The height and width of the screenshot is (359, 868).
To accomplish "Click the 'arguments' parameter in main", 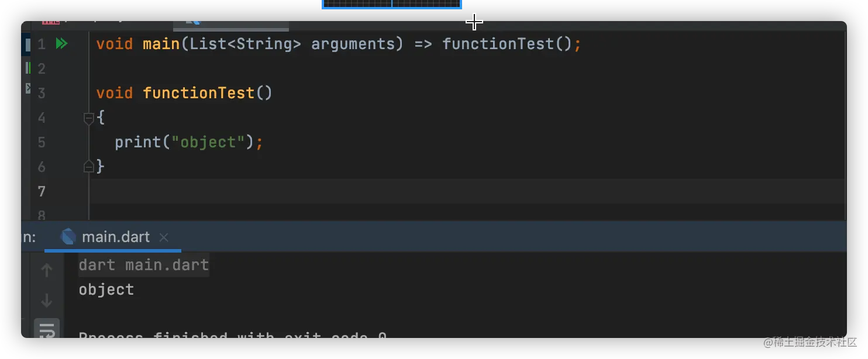I will pyautogui.click(x=353, y=44).
